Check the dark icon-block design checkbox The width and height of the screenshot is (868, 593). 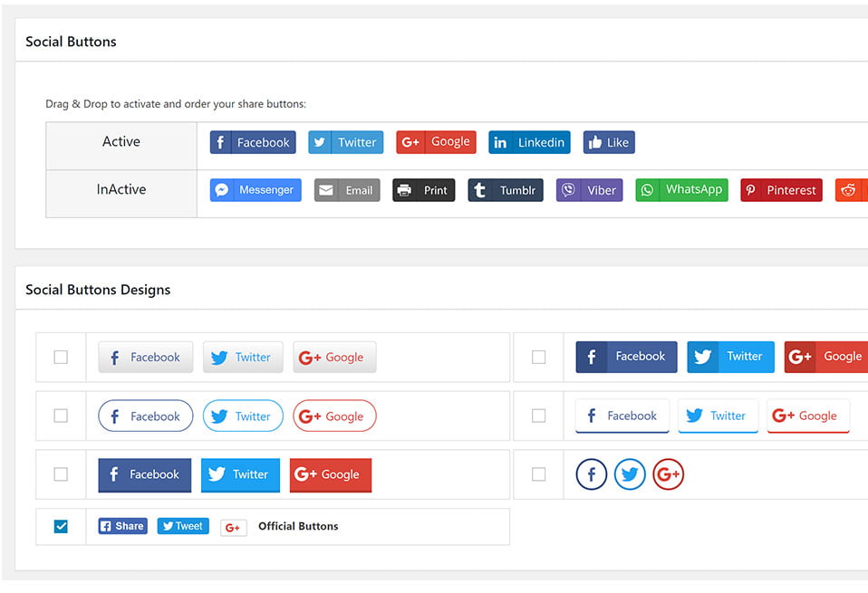pos(538,357)
